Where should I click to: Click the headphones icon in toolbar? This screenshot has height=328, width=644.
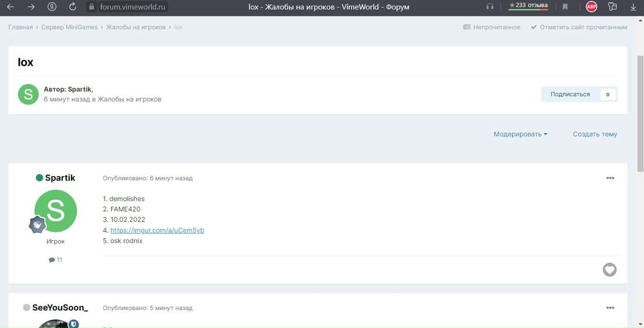[x=490, y=7]
